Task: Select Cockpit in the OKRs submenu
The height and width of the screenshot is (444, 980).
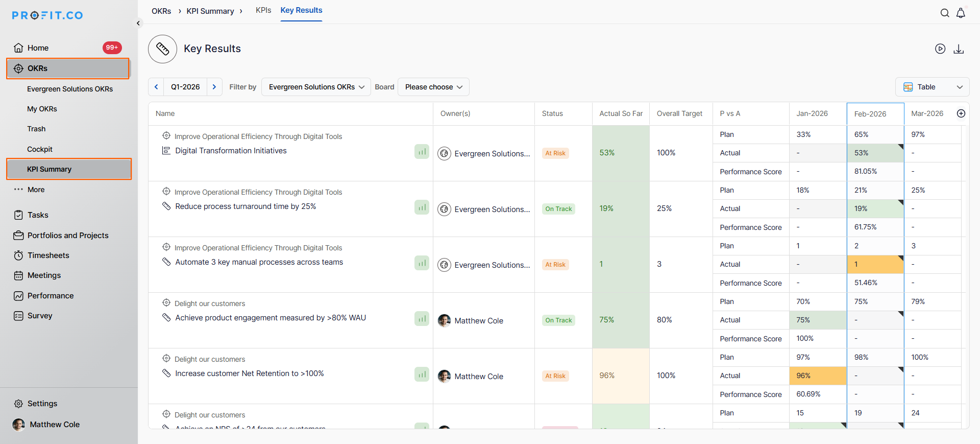Action: [x=40, y=149]
